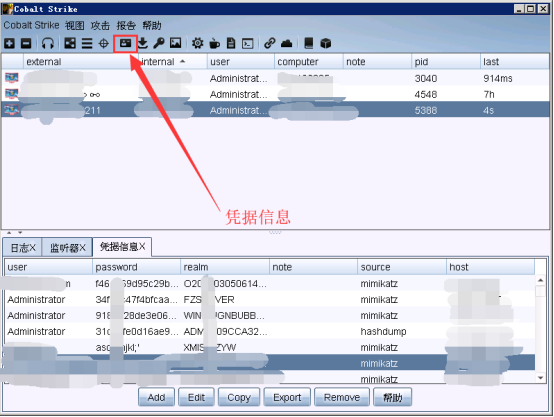Select the hashdump credential row
Viewport: 554px width, 417px height.
270,331
